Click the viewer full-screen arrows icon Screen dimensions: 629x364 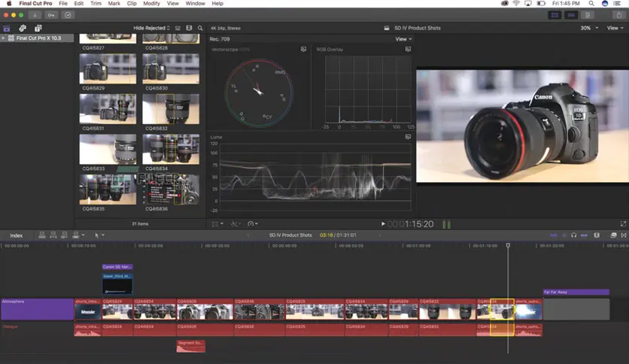coord(622,223)
